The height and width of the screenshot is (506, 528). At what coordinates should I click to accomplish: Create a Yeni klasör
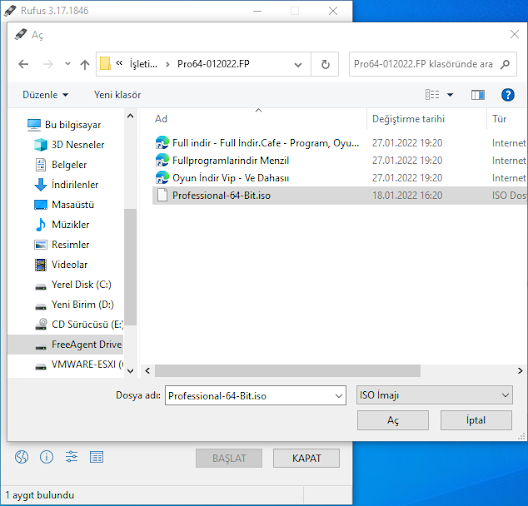117,95
